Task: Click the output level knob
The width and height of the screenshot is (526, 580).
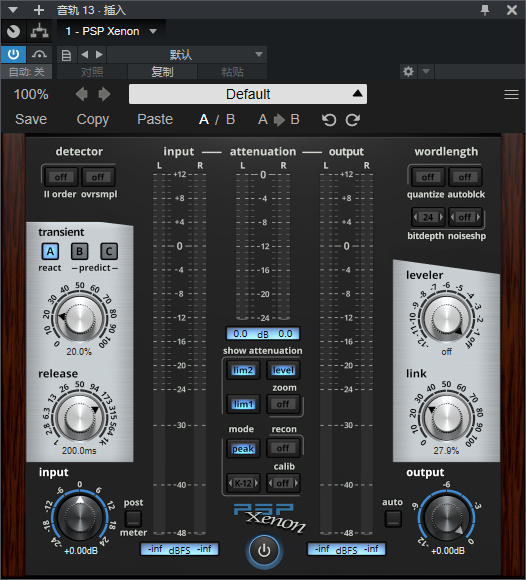Action: 447,517
